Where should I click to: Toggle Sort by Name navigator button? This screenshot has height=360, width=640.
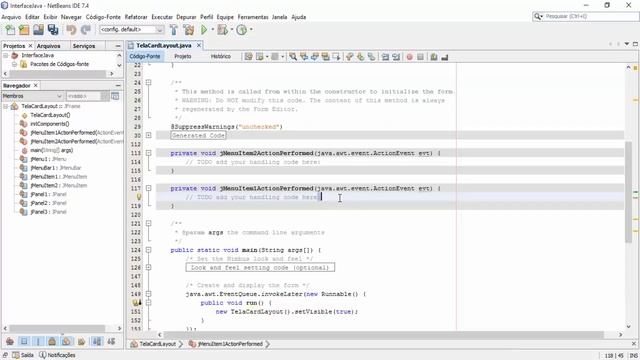97,342
